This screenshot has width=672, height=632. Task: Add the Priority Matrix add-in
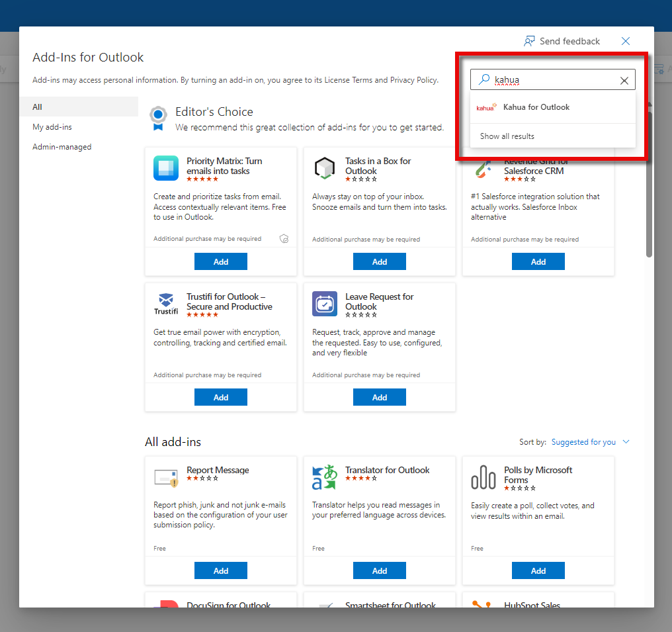(x=221, y=261)
